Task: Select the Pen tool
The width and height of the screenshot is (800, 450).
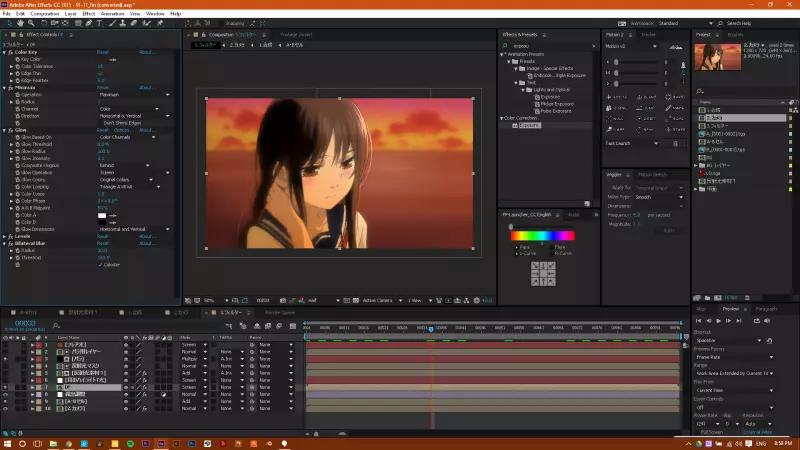Action: [x=89, y=23]
